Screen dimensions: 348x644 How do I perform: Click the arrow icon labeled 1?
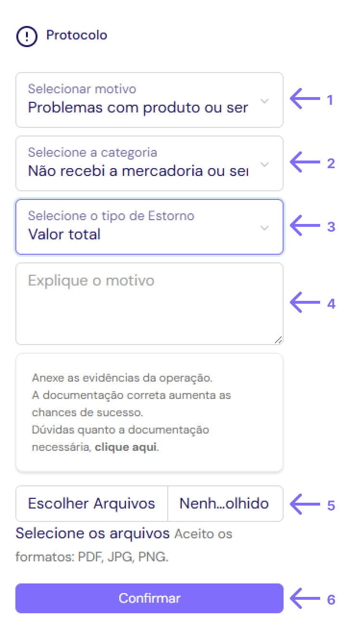305,100
